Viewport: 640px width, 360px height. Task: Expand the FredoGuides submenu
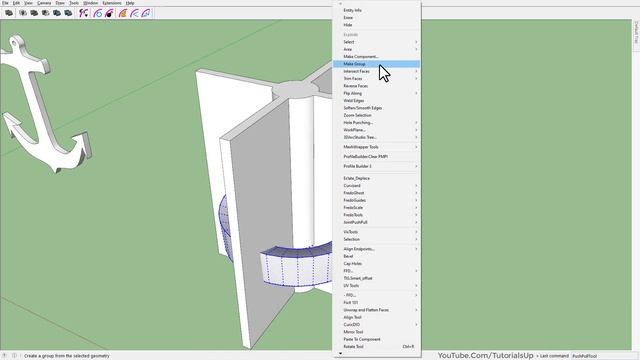376,200
